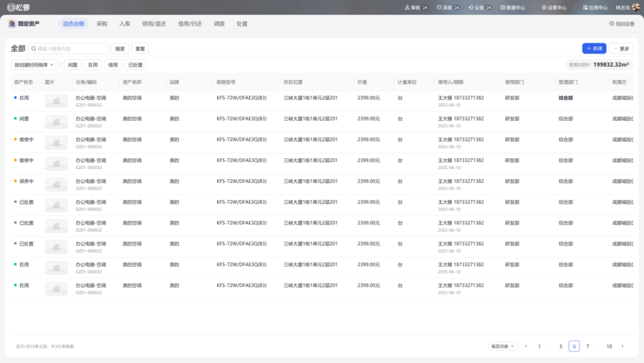Open 应用中心 app grid icon
Screen dimensions: 644x363
[x=585, y=8]
